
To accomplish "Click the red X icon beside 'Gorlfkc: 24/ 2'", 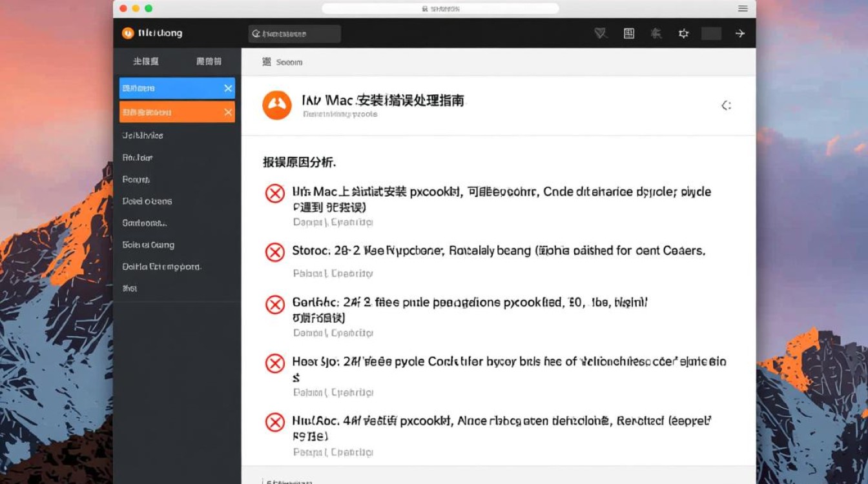I will click(x=275, y=304).
